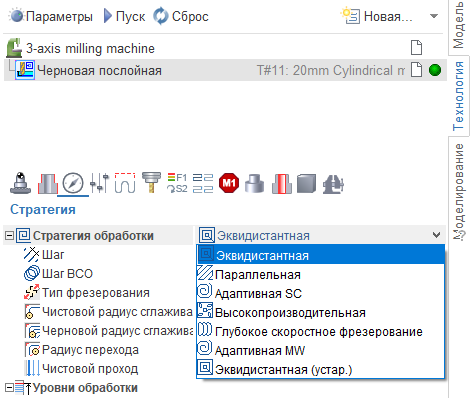Open the red job assignment parameters icon

pyautogui.click(x=47, y=183)
